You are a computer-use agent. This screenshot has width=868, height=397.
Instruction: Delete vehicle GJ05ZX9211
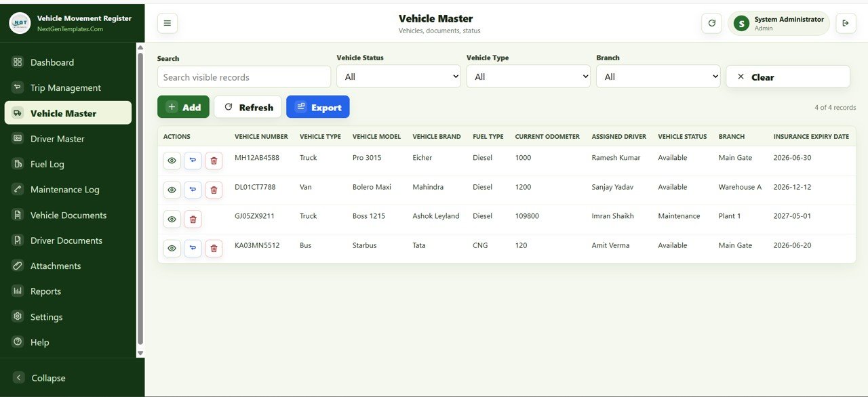(193, 219)
